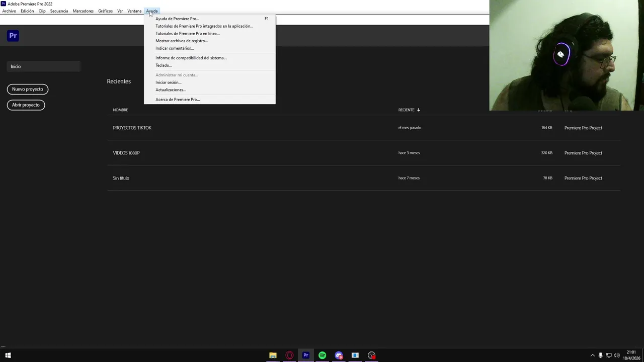Select the Inicio sidebar item

43,66
